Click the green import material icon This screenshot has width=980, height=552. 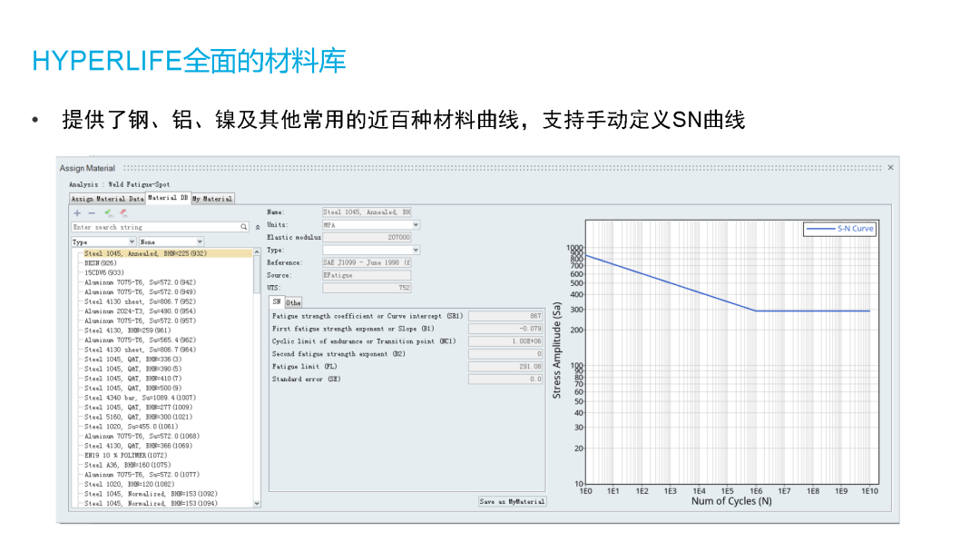click(109, 213)
